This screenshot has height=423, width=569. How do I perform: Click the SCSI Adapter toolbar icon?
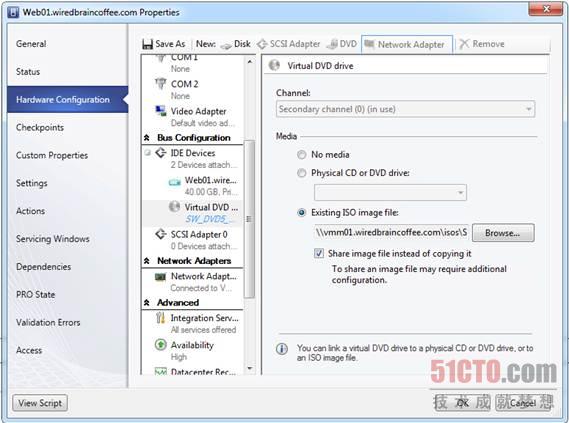[x=262, y=44]
